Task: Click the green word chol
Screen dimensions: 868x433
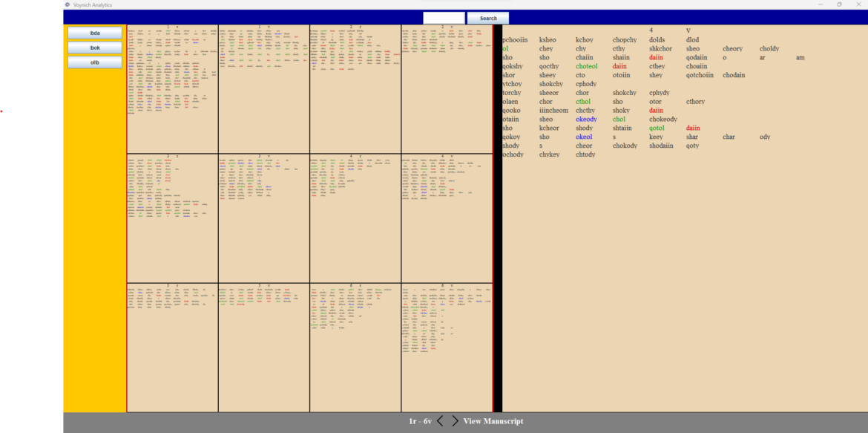Action: (619, 119)
